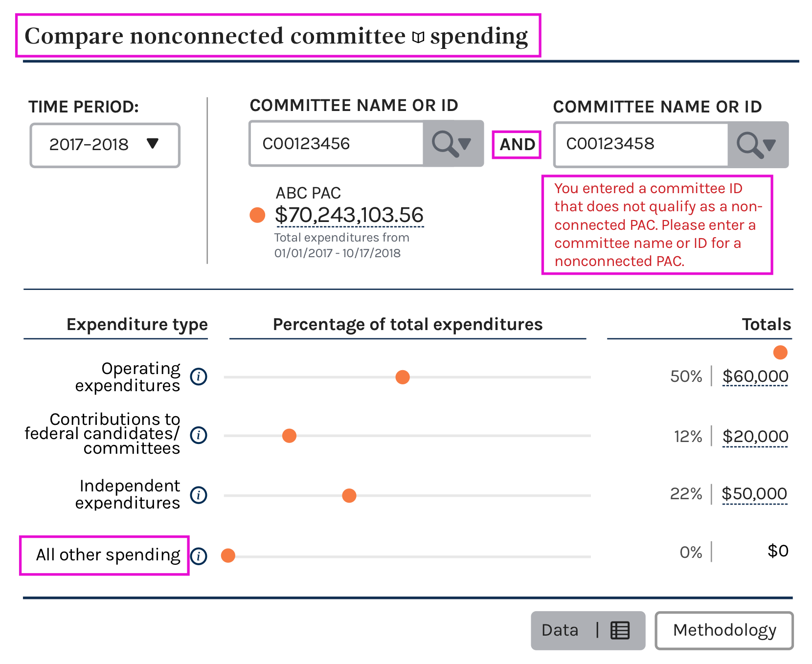Open the $60,000 operating expenditures total
The image size is (812, 664).
(x=755, y=376)
